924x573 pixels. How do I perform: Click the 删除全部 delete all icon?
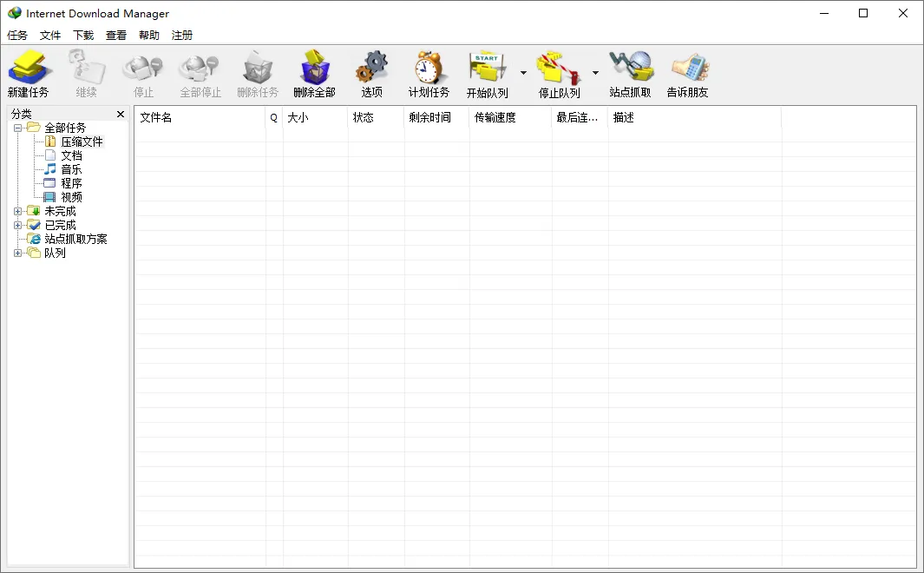click(x=314, y=67)
